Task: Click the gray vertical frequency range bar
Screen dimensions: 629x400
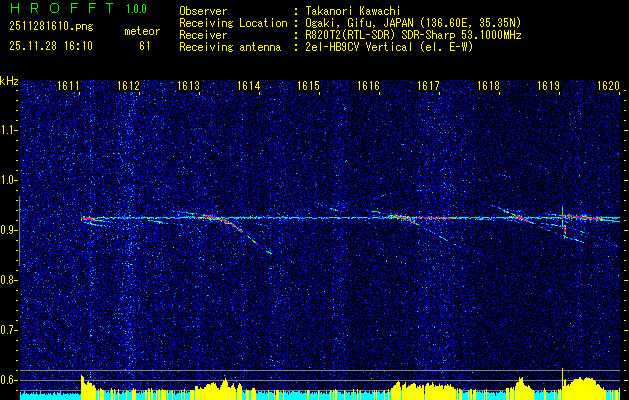Action: (19, 231)
